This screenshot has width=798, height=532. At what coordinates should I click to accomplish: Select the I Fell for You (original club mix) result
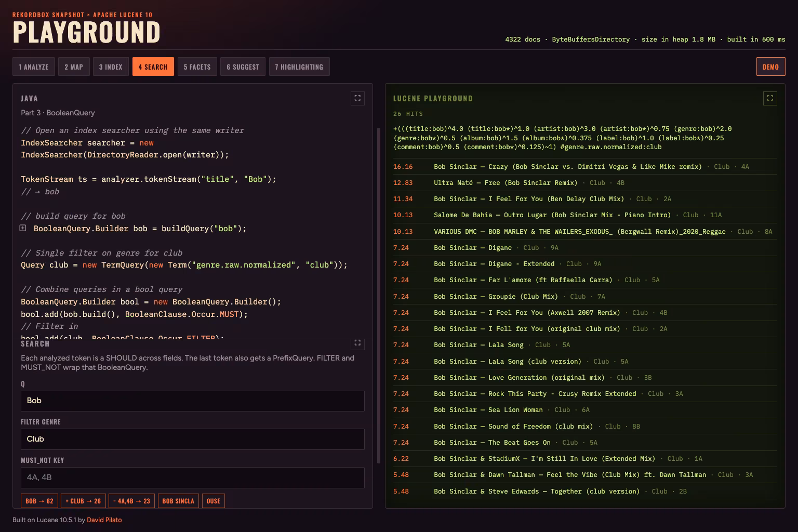point(585,329)
